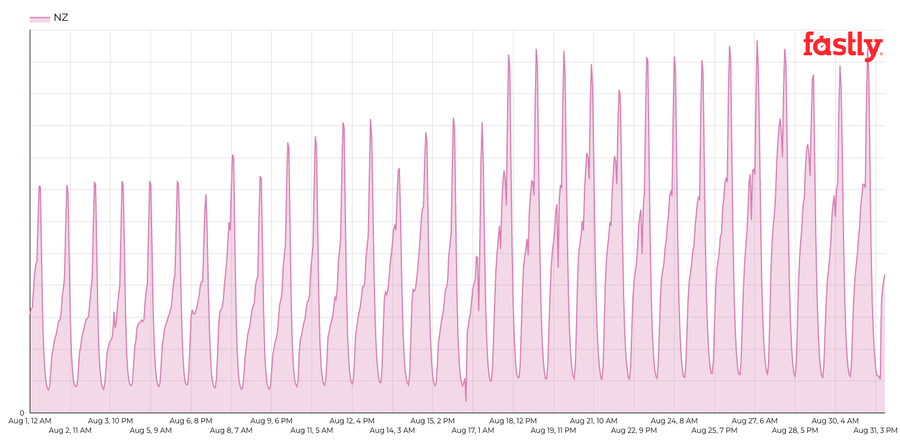Viewport: 900px width, 443px height.
Task: Select the Aug 9, 6 PM axis label
Action: [271, 421]
